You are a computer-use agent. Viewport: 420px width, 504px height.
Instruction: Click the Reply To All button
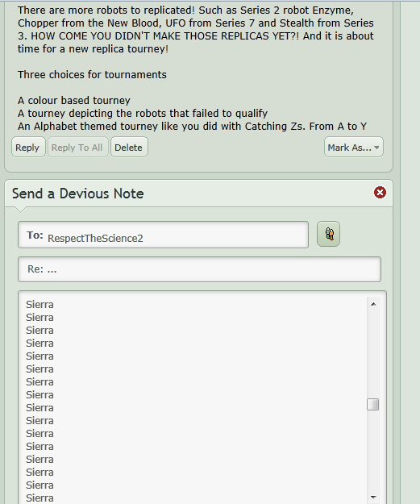click(77, 148)
